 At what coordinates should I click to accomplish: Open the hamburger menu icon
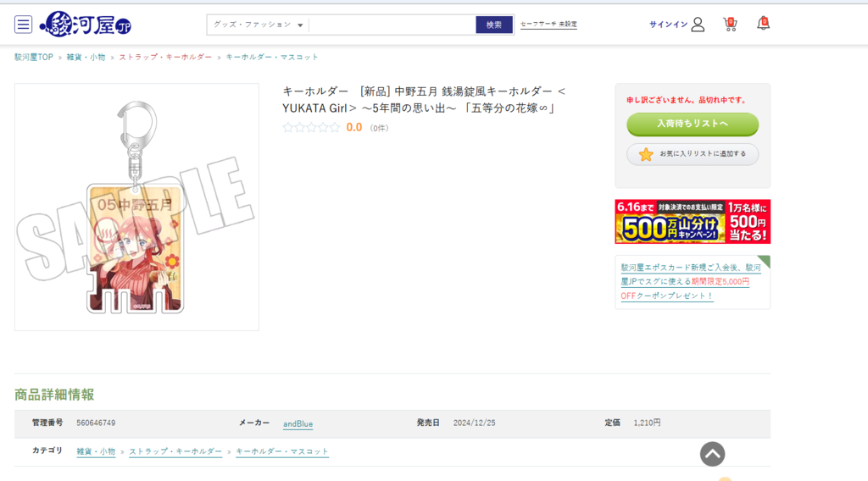23,25
